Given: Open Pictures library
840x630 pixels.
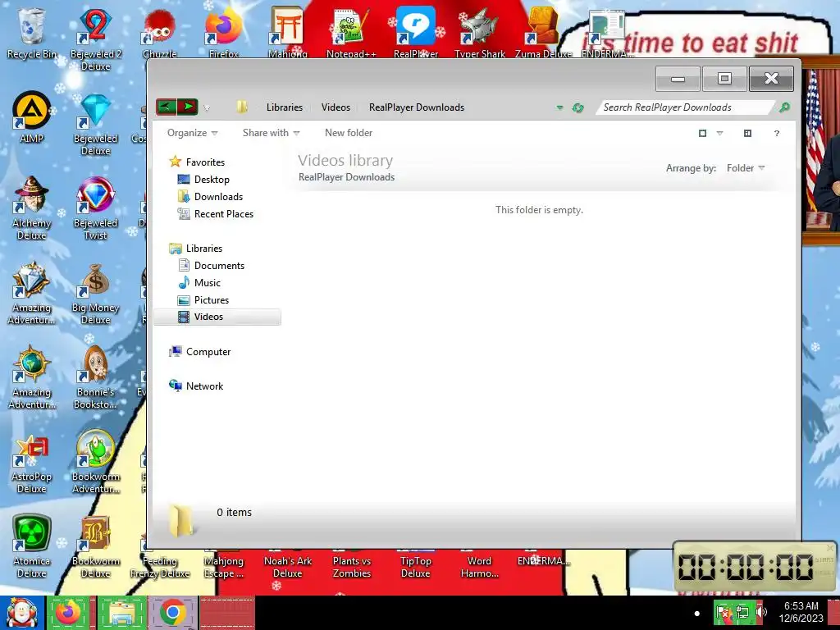Looking at the screenshot, I should (x=203, y=300).
